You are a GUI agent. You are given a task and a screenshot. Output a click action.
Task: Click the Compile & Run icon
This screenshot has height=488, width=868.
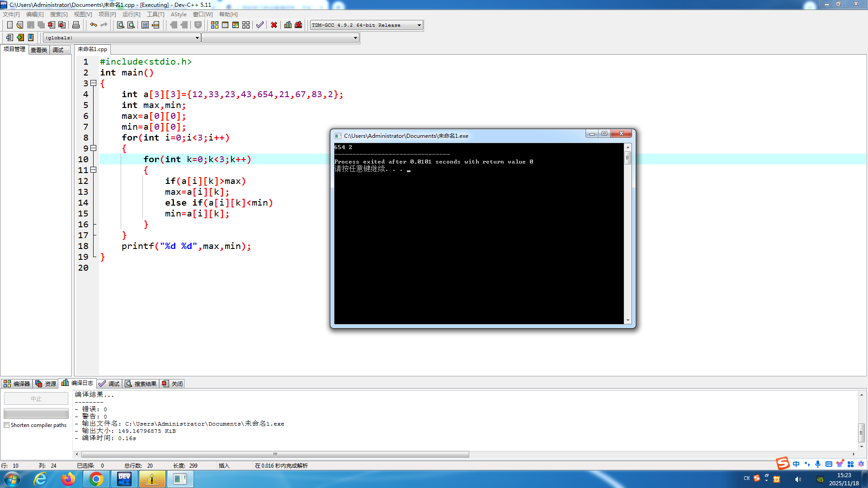(236, 25)
